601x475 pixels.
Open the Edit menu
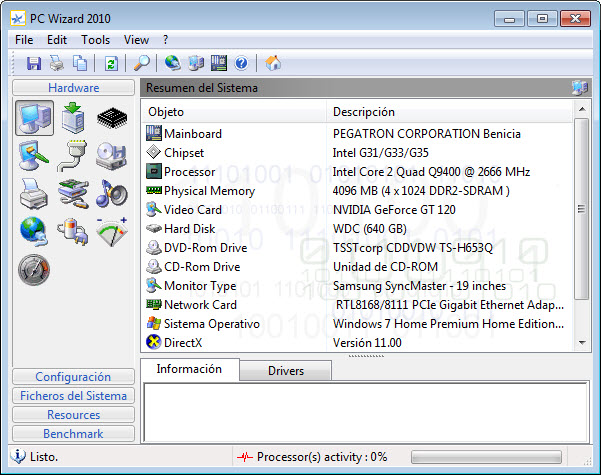click(x=57, y=40)
